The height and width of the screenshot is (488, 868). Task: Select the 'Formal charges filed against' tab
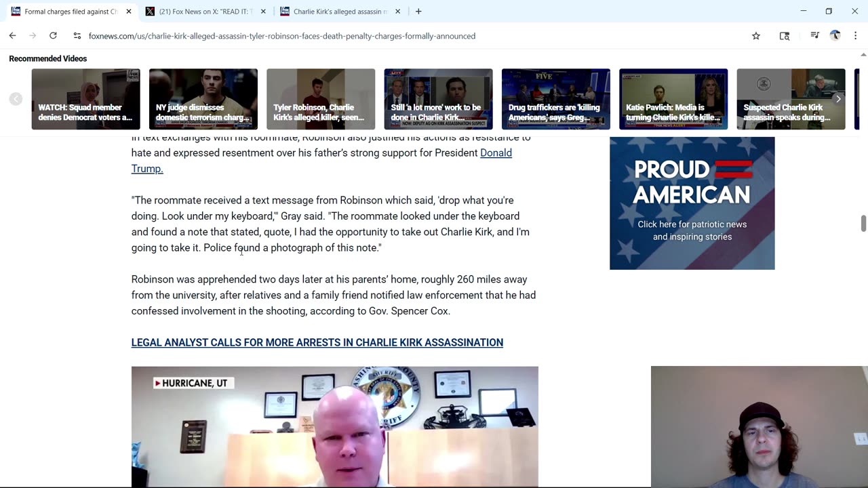71,12
